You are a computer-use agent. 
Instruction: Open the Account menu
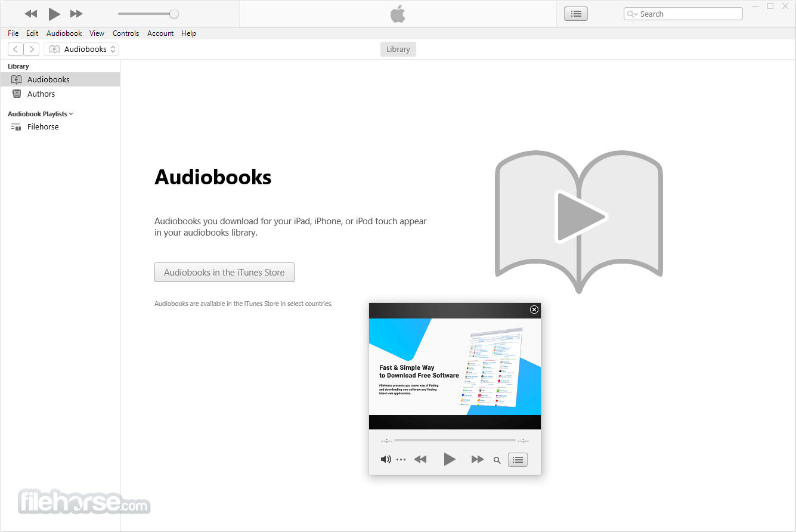[x=160, y=33]
